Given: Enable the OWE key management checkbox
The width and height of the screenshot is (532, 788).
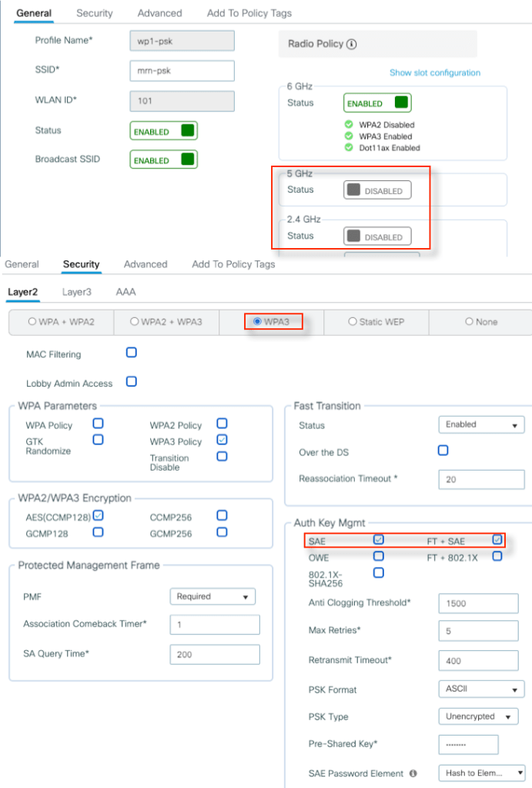Looking at the screenshot, I should (378, 556).
